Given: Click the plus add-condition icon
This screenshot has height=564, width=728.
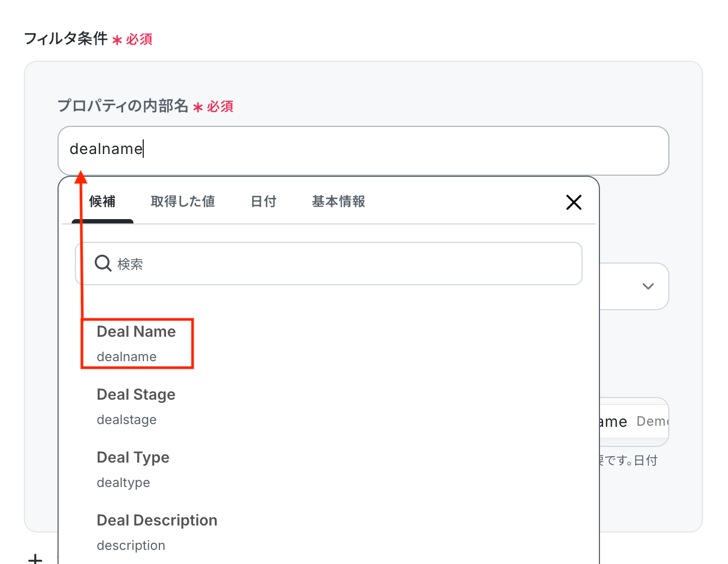Looking at the screenshot, I should (x=35, y=559).
